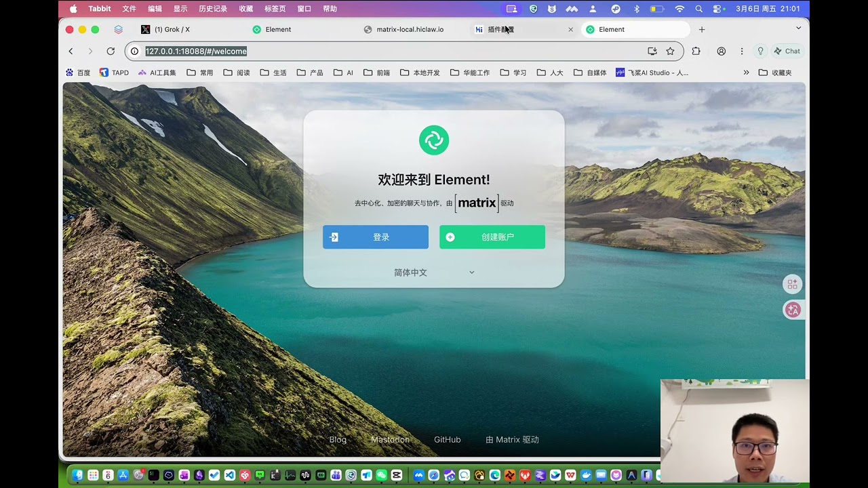868x488 pixels.
Task: Open App Store from the dock
Action: (123, 475)
